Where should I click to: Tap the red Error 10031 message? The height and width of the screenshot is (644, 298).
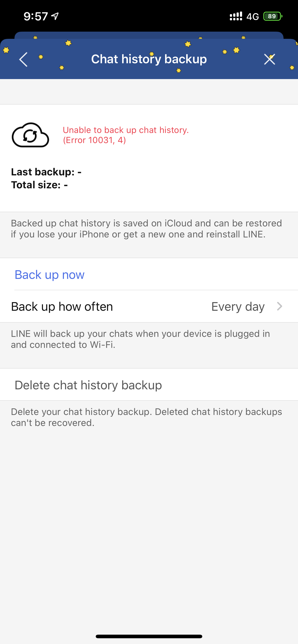[x=125, y=135]
